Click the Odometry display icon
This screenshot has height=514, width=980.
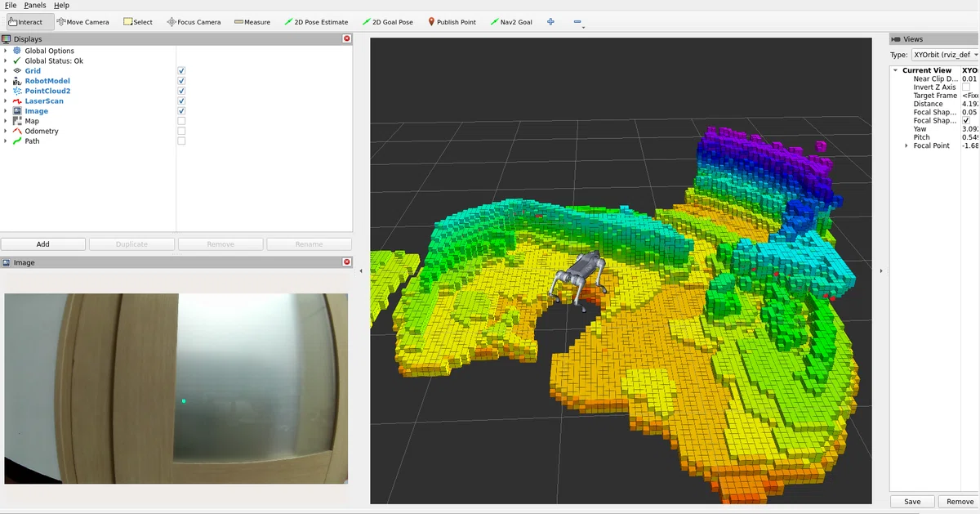17,131
